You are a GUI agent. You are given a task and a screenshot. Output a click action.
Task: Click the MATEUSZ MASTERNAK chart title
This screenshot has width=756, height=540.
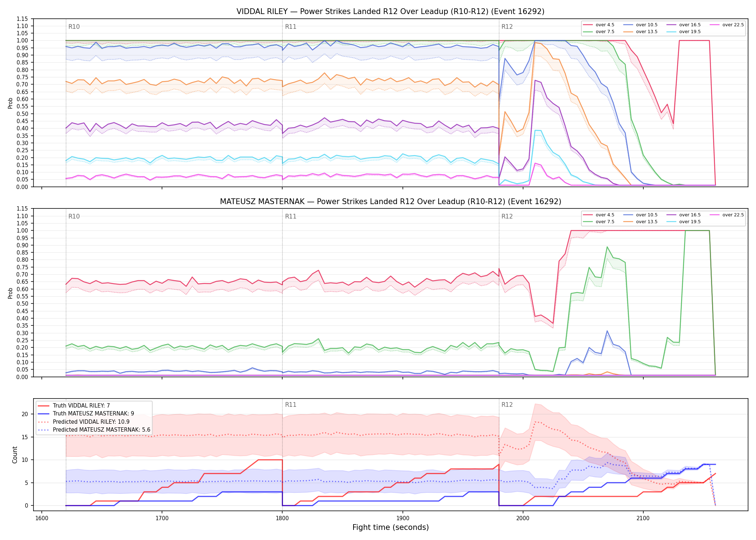coord(390,202)
